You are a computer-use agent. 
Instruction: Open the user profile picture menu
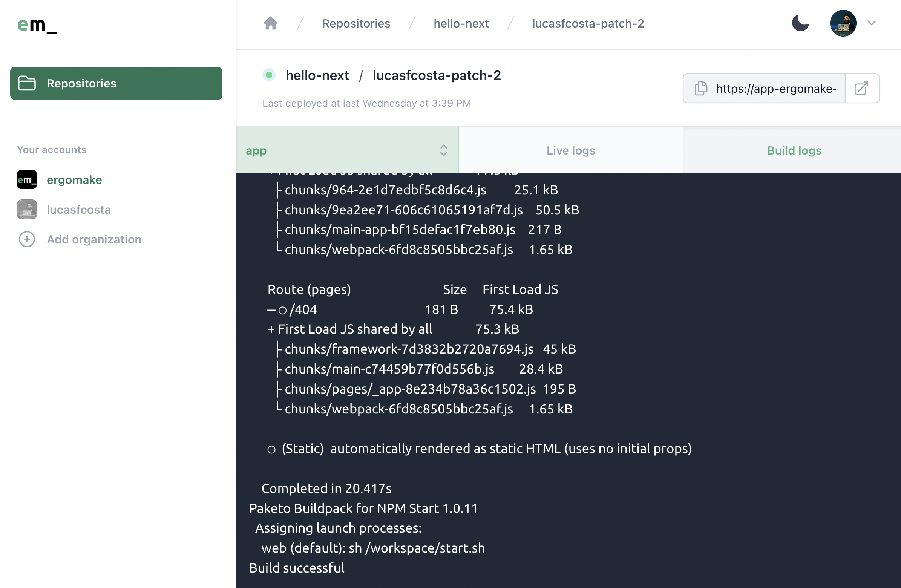click(x=843, y=23)
